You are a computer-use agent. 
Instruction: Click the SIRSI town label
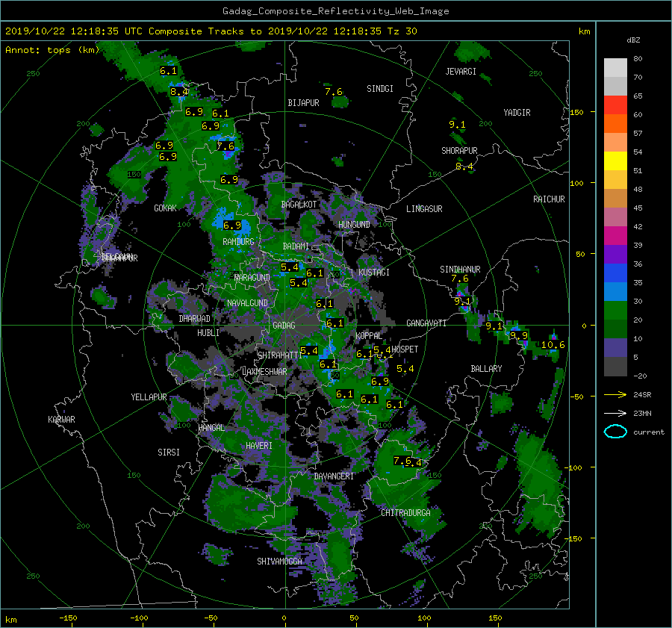tap(169, 453)
